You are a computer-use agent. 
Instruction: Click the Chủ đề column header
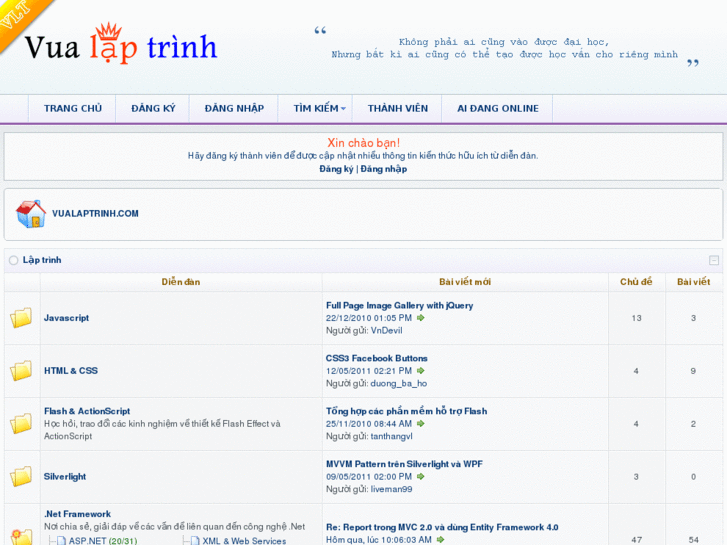[636, 282]
